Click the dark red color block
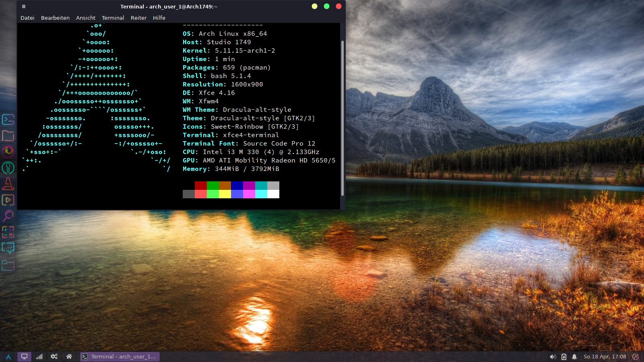This screenshot has height=362, width=644. pyautogui.click(x=201, y=185)
